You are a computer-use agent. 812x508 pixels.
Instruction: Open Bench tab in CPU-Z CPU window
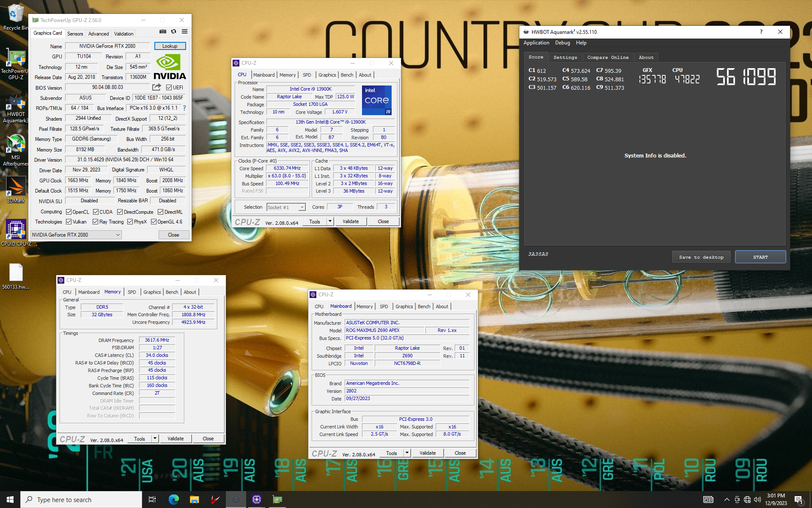[x=347, y=75]
